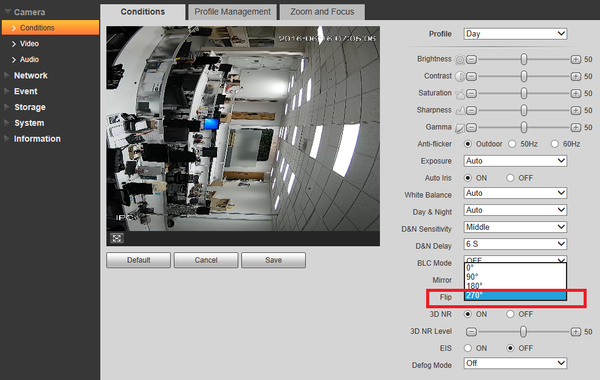Open the White Balance dropdown
This screenshot has width=600, height=380.
pyautogui.click(x=515, y=193)
